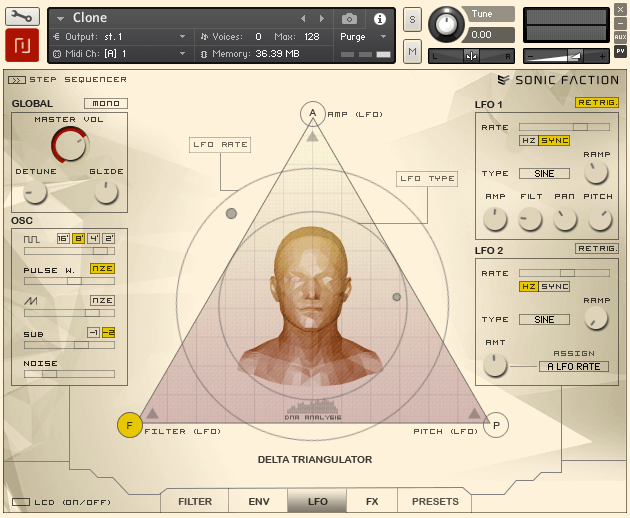The image size is (630, 518).
Task: Toggle LFO 2 Retrig
Action: (597, 248)
